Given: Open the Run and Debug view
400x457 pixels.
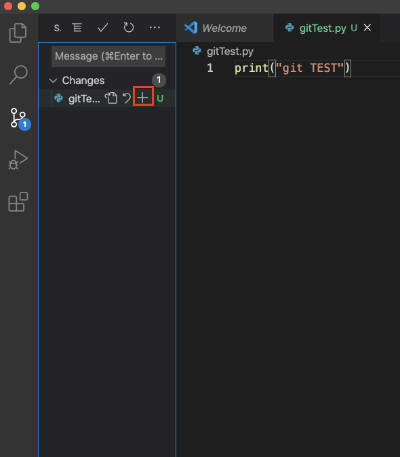Looking at the screenshot, I should 18,160.
